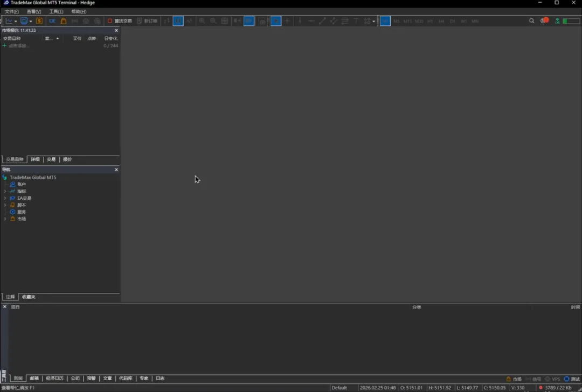Switch to the 经济日历 tab
This screenshot has height=392, width=582.
54,379
